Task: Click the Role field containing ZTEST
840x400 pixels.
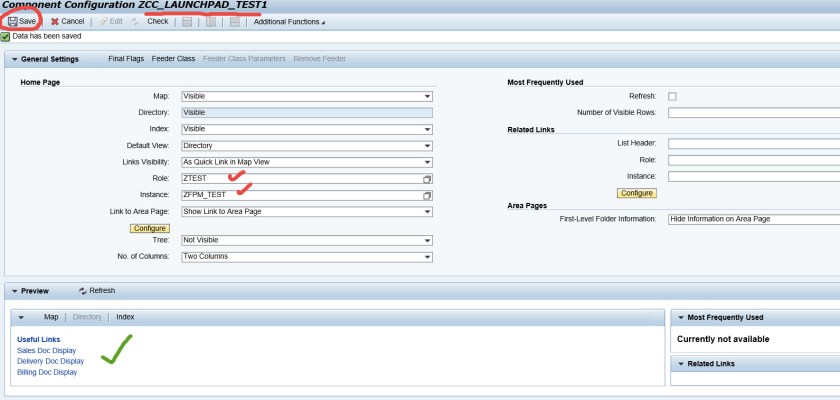Action: pyautogui.click(x=307, y=179)
